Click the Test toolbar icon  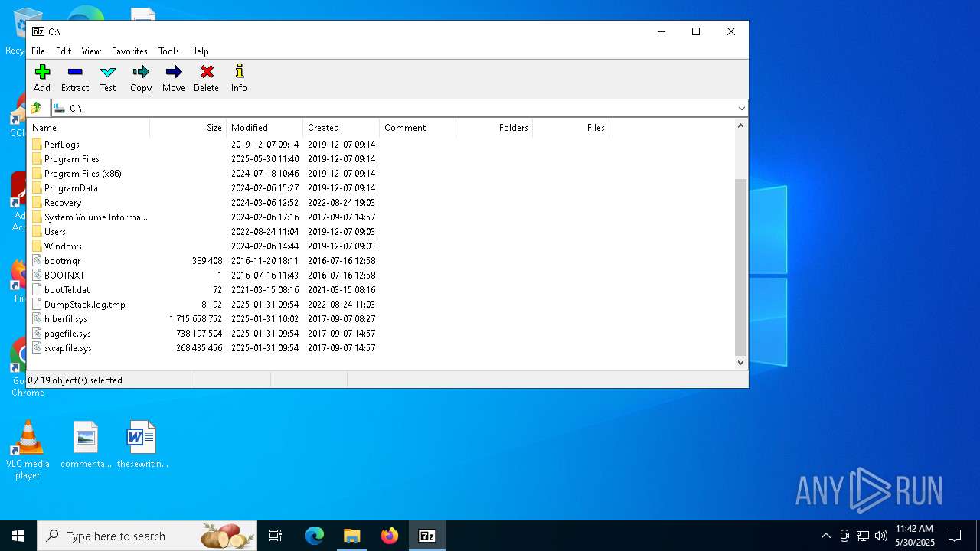point(108,72)
